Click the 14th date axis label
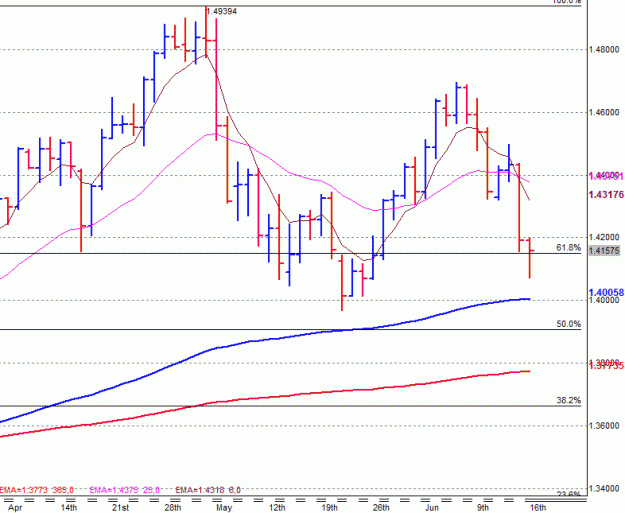625x513 pixels. point(69,507)
